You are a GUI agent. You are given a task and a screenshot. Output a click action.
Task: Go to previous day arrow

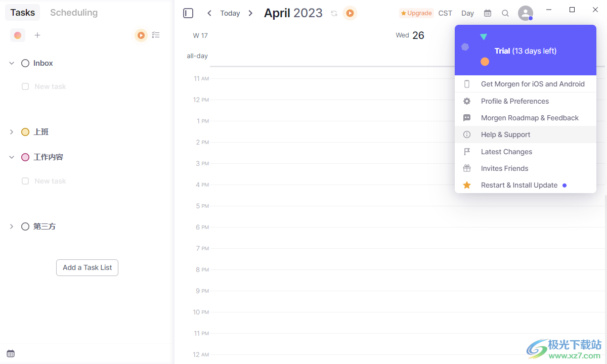pyautogui.click(x=209, y=13)
